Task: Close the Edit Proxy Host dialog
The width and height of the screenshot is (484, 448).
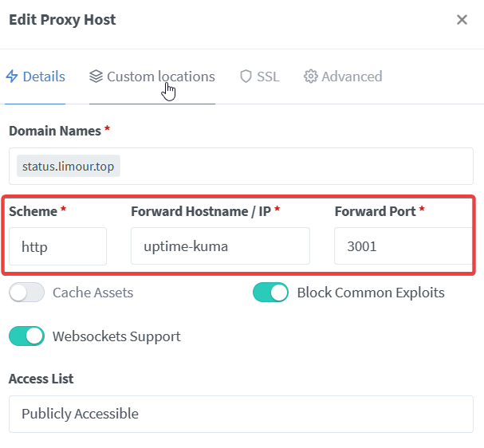Action: click(462, 21)
